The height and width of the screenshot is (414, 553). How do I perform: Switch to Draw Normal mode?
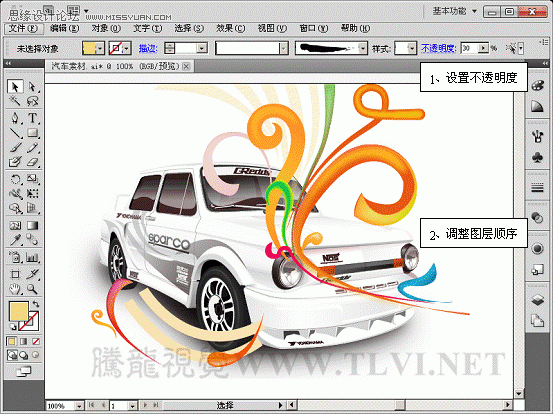(x=12, y=355)
